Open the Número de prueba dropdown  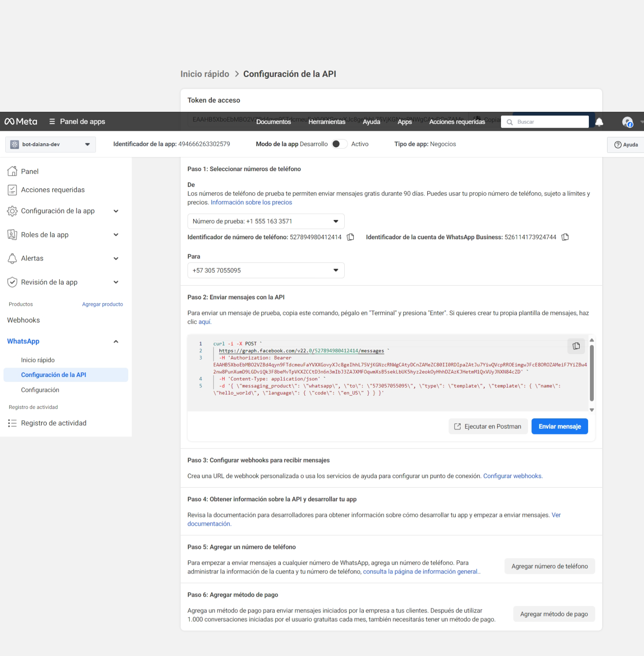(266, 221)
